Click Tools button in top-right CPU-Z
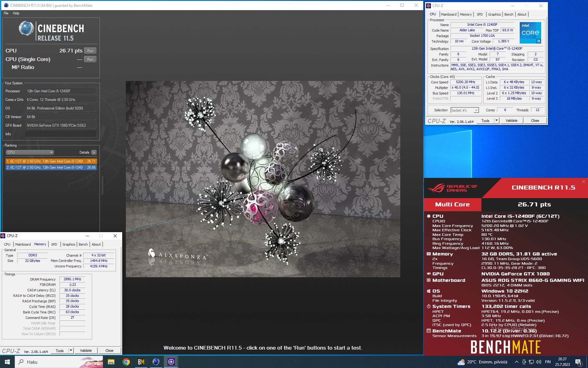This screenshot has width=588, height=368. 485,121
